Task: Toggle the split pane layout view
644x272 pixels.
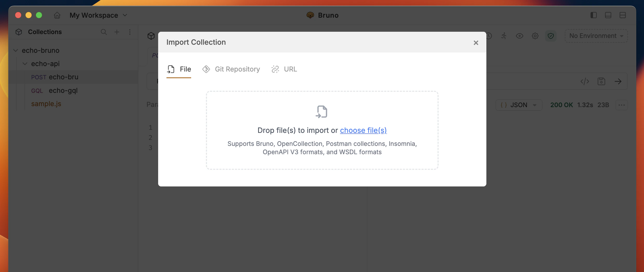Action: [x=623, y=15]
